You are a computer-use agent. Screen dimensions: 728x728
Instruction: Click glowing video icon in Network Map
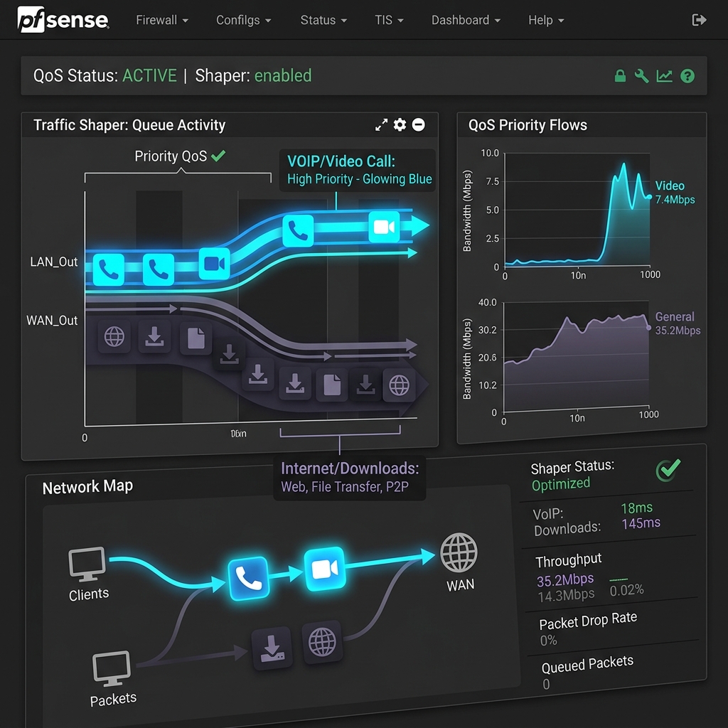coord(324,569)
